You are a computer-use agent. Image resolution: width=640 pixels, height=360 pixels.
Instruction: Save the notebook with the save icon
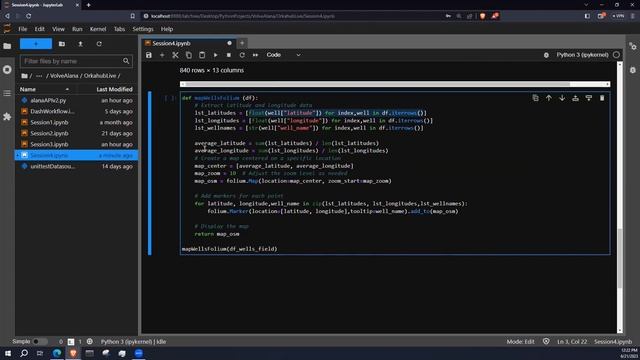[x=149, y=55]
